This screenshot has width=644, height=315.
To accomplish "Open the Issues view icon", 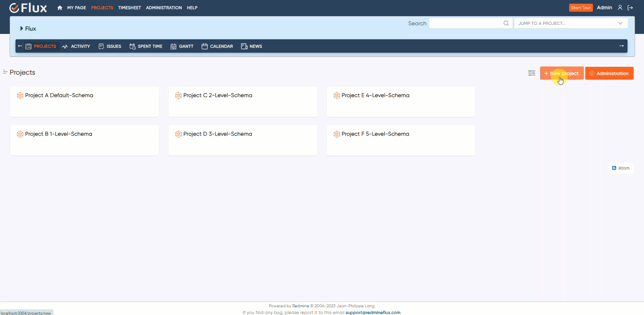I will coord(102,46).
